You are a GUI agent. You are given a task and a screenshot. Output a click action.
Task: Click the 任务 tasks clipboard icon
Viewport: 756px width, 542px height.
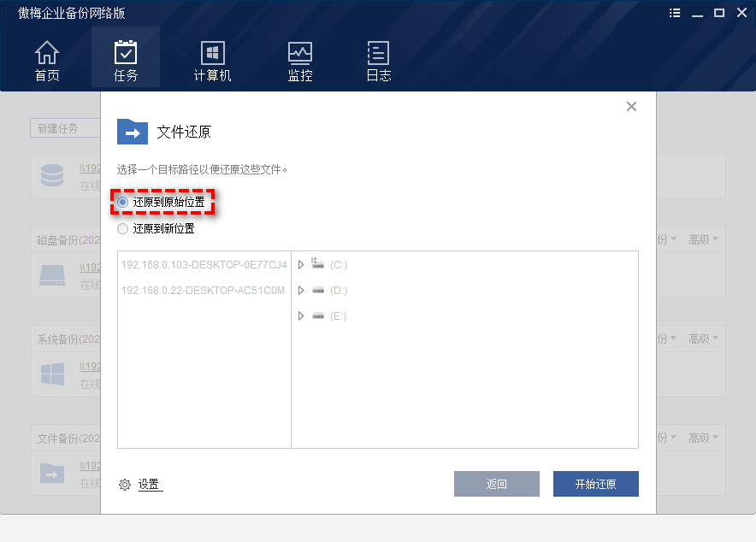coord(126,52)
